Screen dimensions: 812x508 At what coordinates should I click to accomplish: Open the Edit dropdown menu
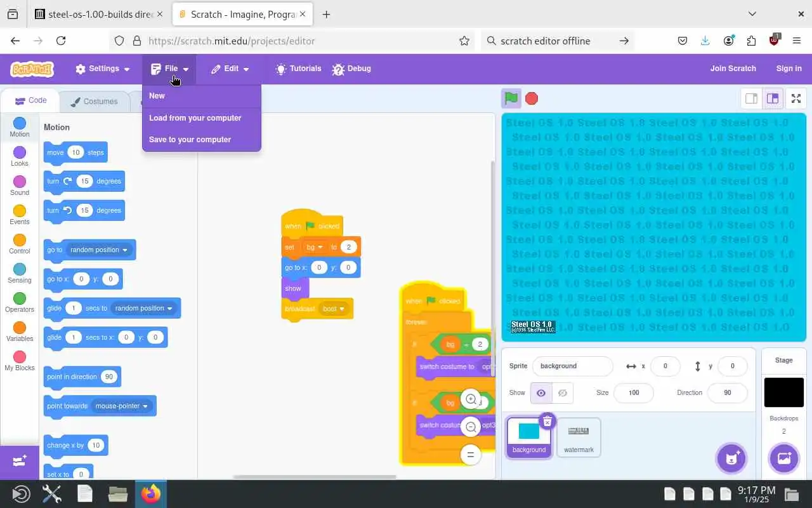[230, 69]
